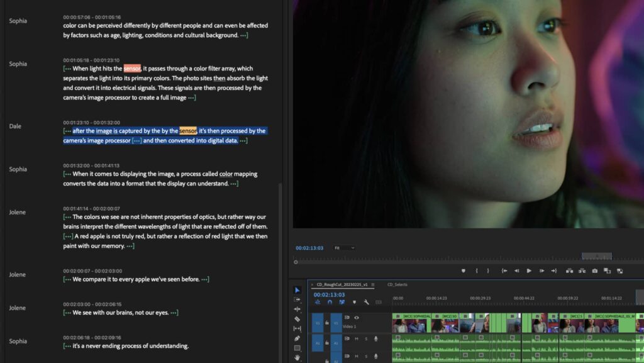The image size is (644, 363).
Task: Click highlighted word "sensor" in Dale's transcript
Action: point(187,131)
